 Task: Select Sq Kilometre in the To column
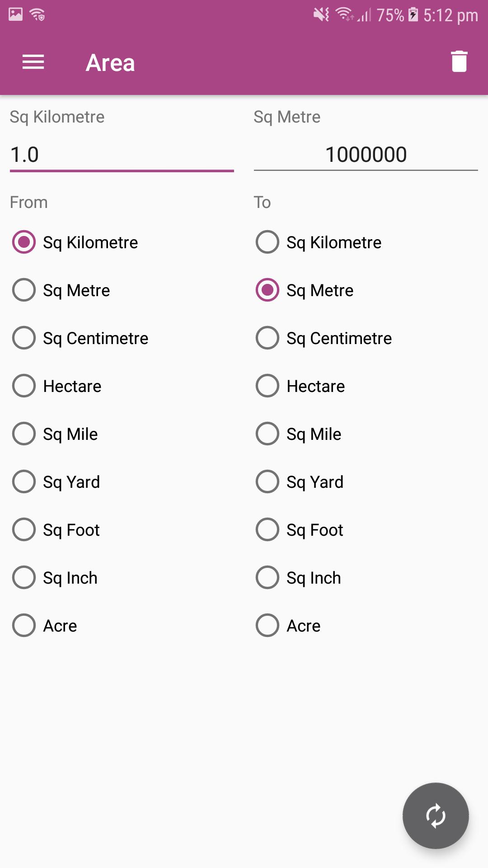[x=319, y=242]
